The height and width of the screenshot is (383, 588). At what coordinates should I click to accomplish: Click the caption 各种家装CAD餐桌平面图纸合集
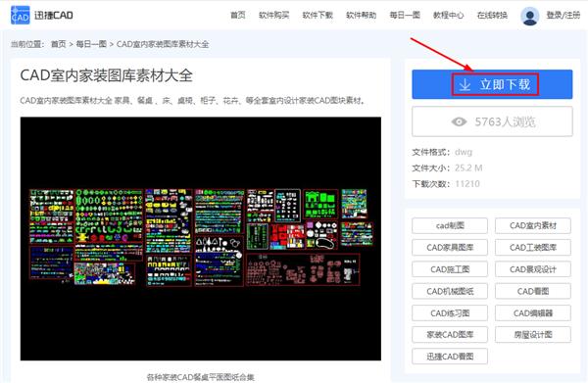pyautogui.click(x=200, y=377)
